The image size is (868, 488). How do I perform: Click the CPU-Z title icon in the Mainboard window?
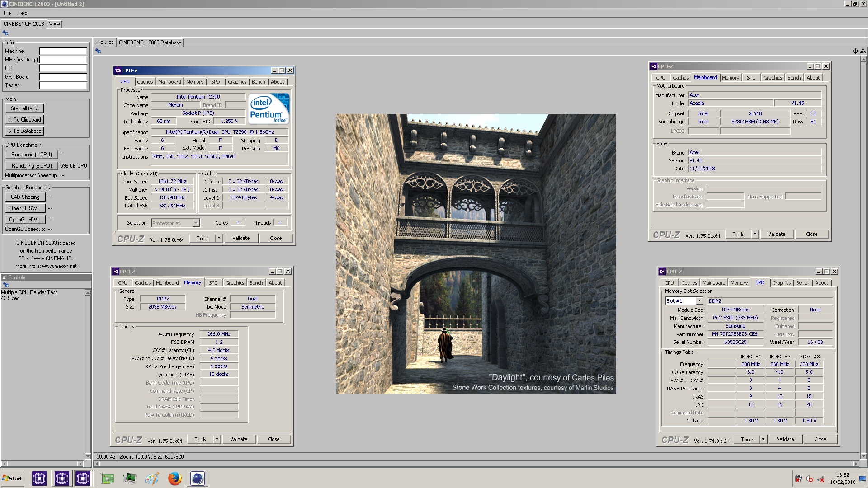pyautogui.click(x=653, y=66)
